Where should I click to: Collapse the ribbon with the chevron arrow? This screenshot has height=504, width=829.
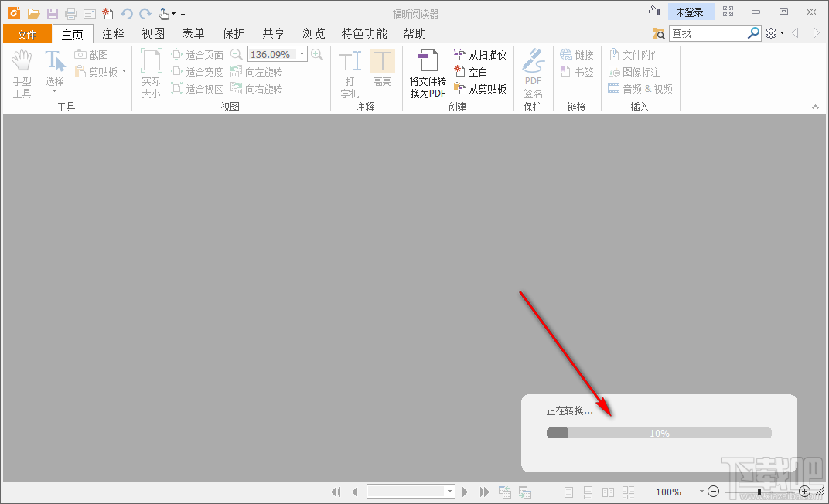(815, 107)
